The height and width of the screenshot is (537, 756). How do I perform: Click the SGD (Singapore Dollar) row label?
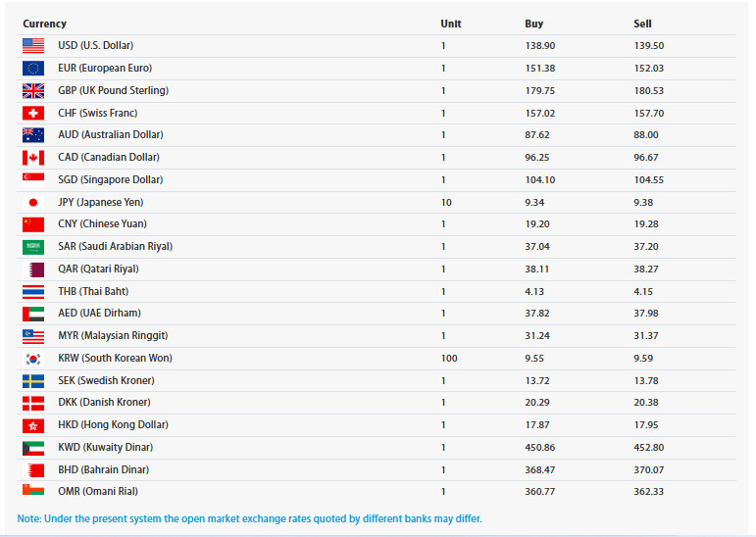coord(111,179)
